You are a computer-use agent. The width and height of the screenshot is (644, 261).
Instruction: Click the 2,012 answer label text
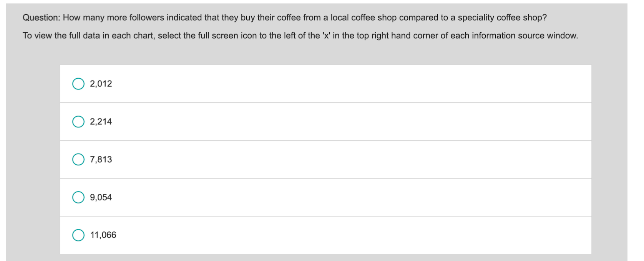pos(101,84)
